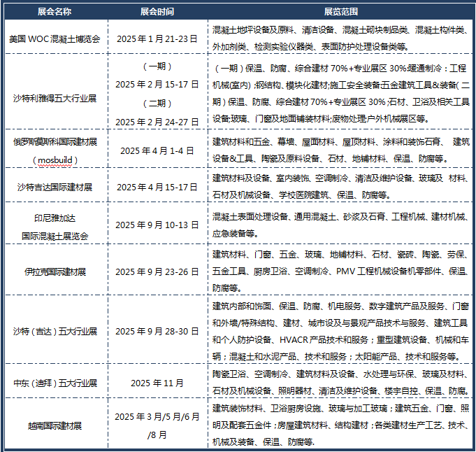Select the date 2025年9月10-13日
This screenshot has width=476, height=452.
[157, 225]
